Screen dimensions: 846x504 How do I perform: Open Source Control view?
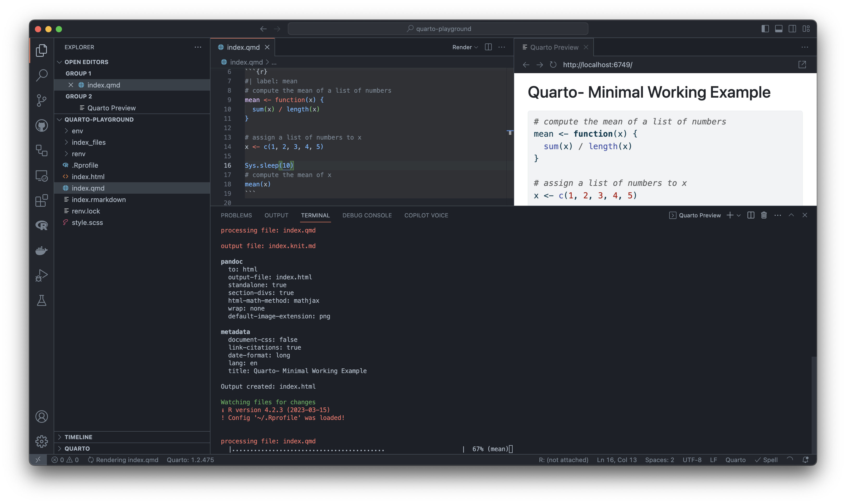coord(41,100)
